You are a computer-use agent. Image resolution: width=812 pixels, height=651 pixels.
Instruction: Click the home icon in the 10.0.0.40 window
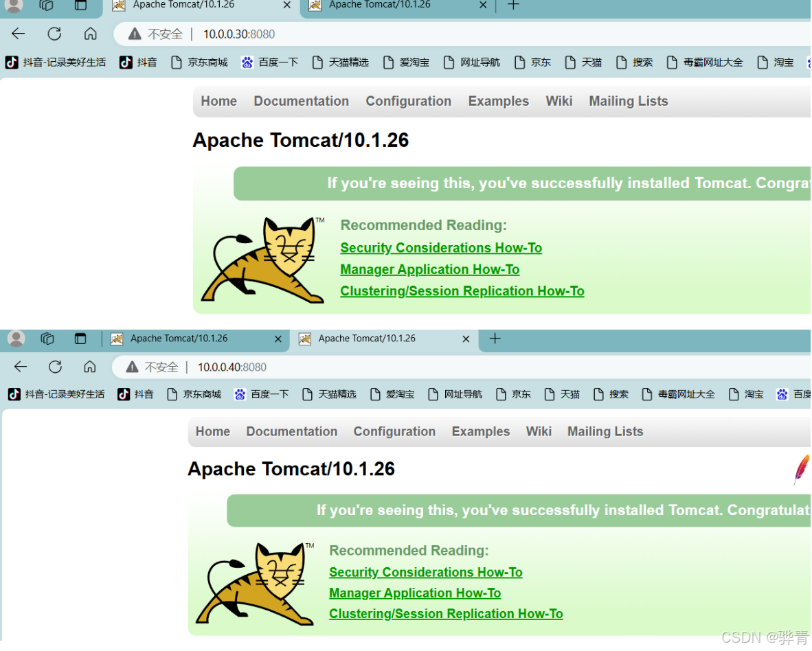click(x=89, y=367)
